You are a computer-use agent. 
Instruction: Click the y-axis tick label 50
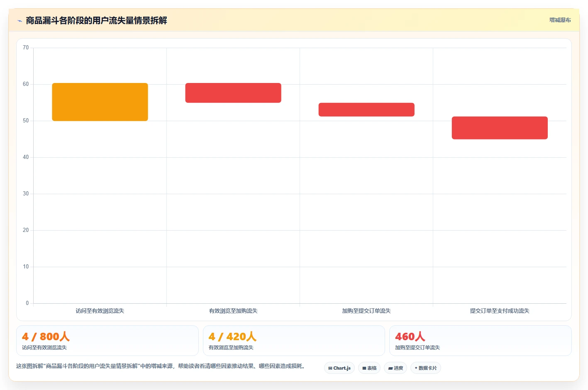26,121
